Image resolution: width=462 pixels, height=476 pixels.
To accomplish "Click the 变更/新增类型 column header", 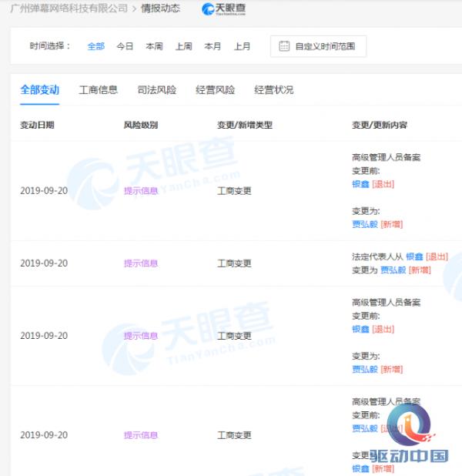I will pos(245,125).
